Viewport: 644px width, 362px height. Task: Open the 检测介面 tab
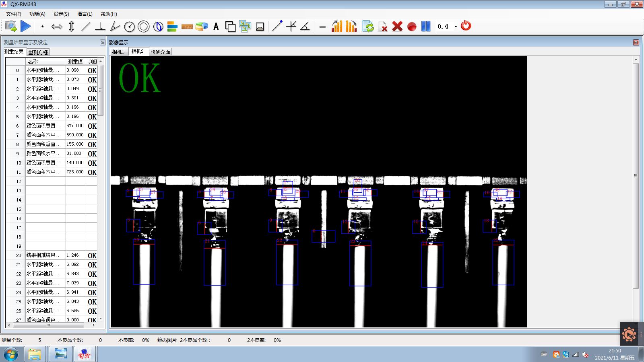(x=160, y=52)
